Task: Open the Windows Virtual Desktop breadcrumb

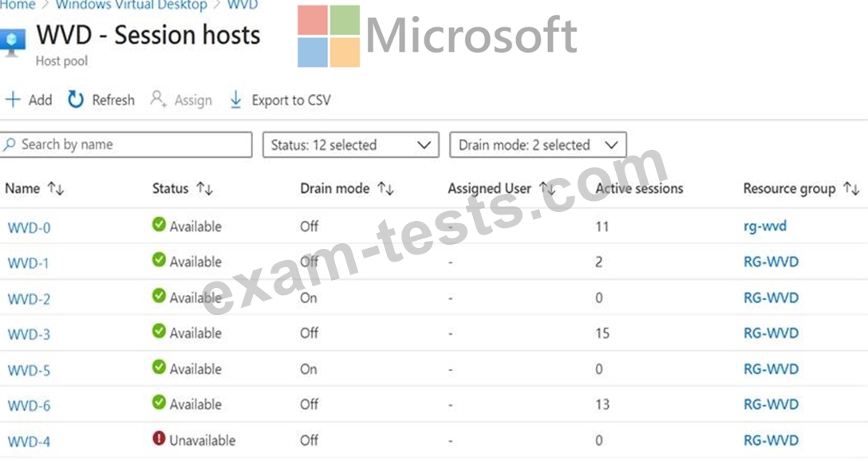Action: 131,5
